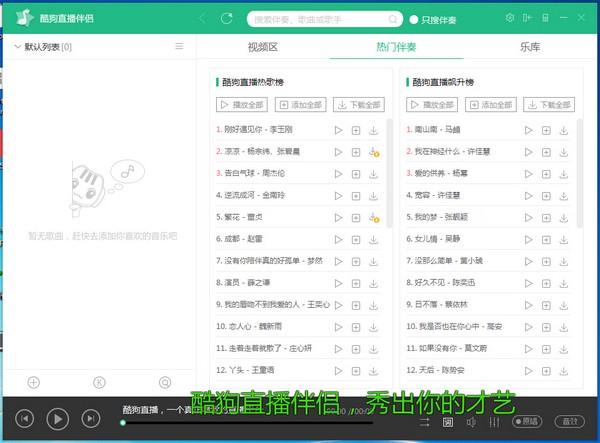Add 逆流成河 - 金南玲 to list
Viewport: 600px width, 443px height.
pos(356,196)
